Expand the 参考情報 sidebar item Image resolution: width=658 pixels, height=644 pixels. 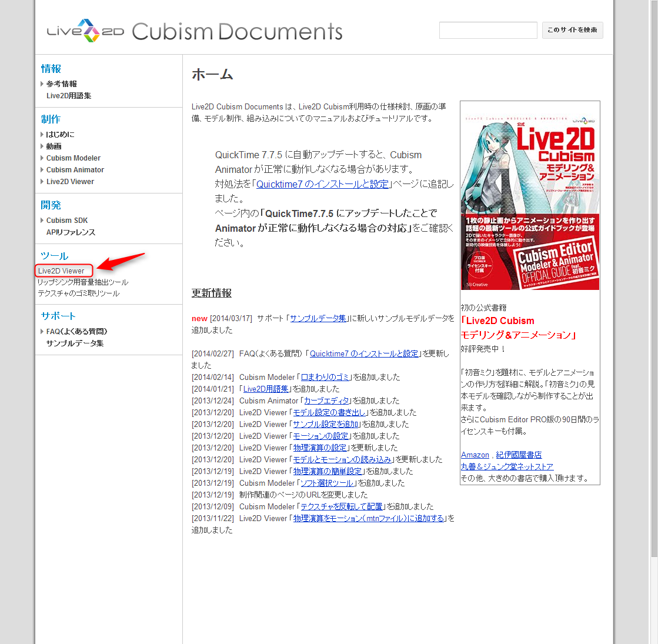coord(42,84)
